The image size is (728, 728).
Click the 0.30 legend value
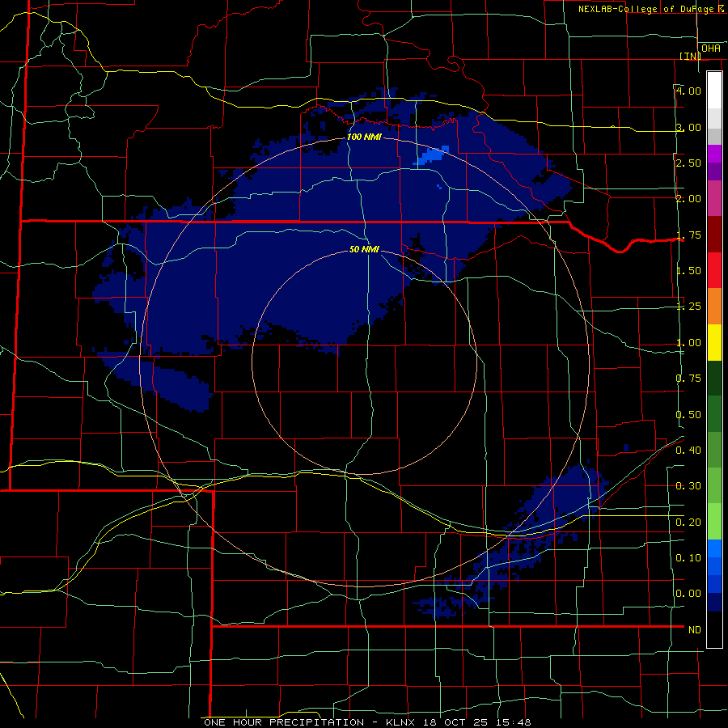coord(688,486)
